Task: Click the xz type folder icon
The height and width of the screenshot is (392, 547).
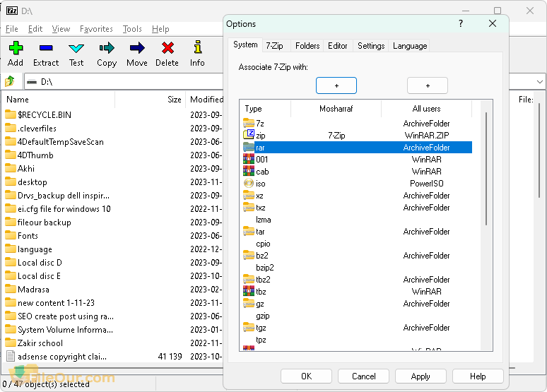Action: point(248,195)
